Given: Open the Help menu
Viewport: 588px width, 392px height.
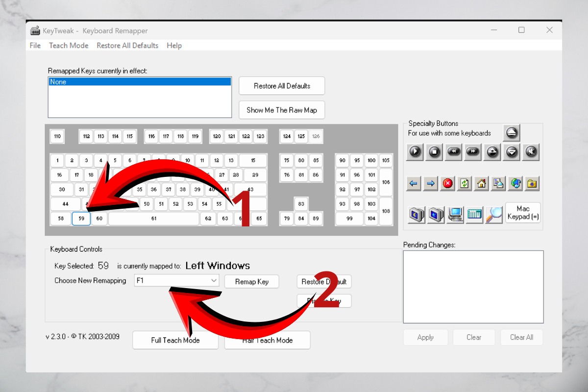Looking at the screenshot, I should click(x=174, y=46).
